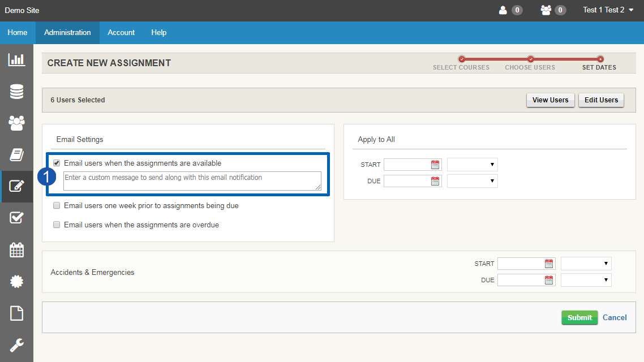Click the group count badge
Screen dimensions: 644x362
(560, 10)
